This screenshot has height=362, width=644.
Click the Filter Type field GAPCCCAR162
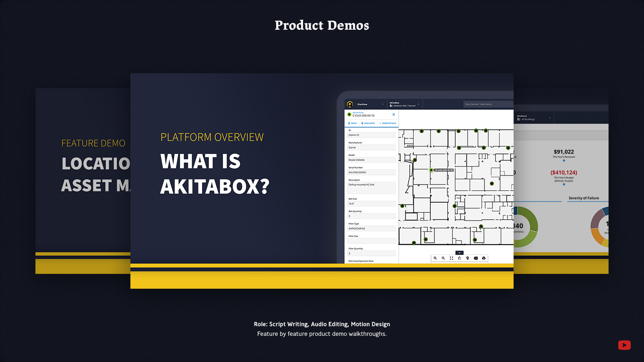[372, 228]
